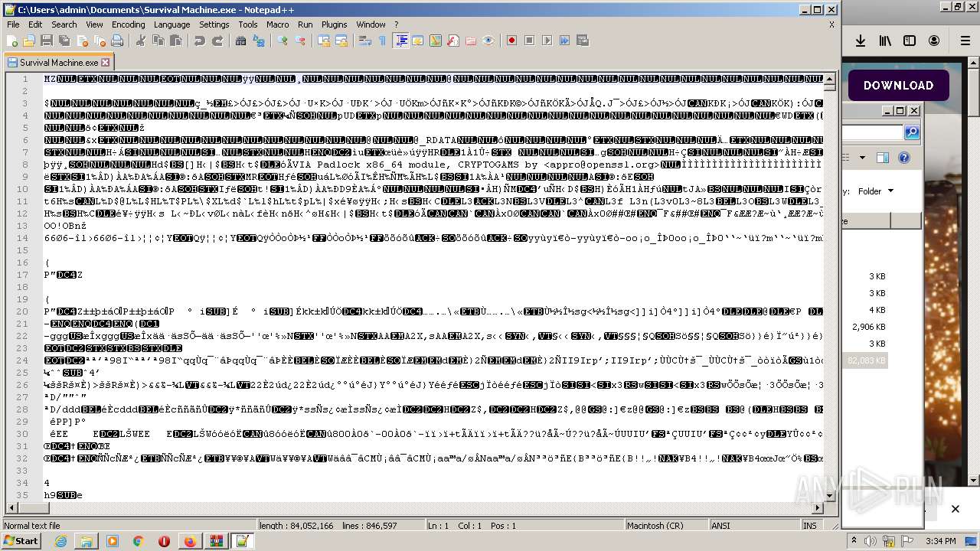
Task: Toggle the indent guide icon
Action: tap(400, 41)
